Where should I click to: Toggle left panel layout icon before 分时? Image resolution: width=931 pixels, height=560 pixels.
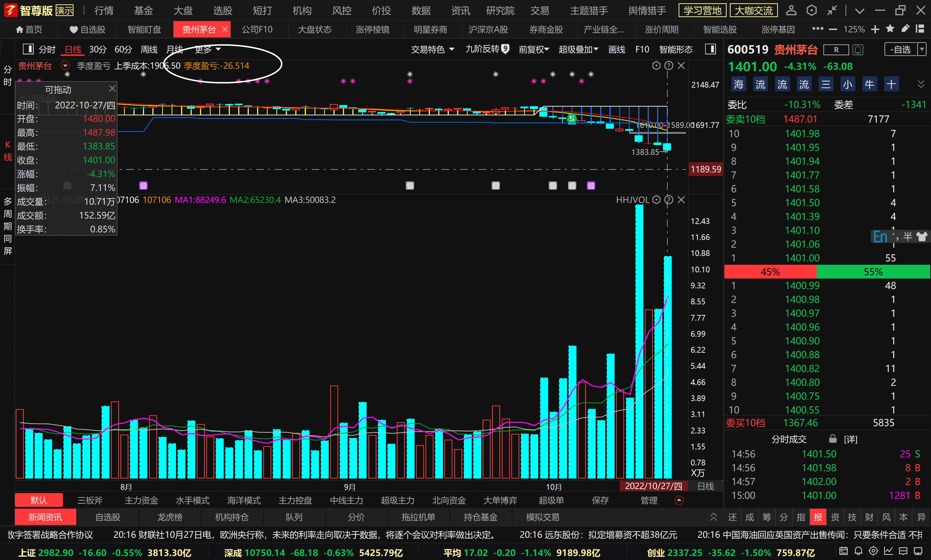click(x=28, y=49)
